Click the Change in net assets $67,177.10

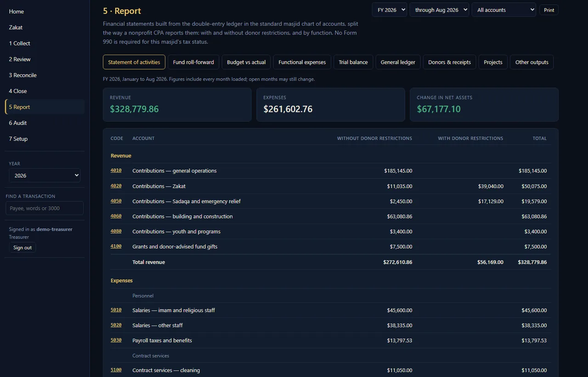(x=439, y=109)
